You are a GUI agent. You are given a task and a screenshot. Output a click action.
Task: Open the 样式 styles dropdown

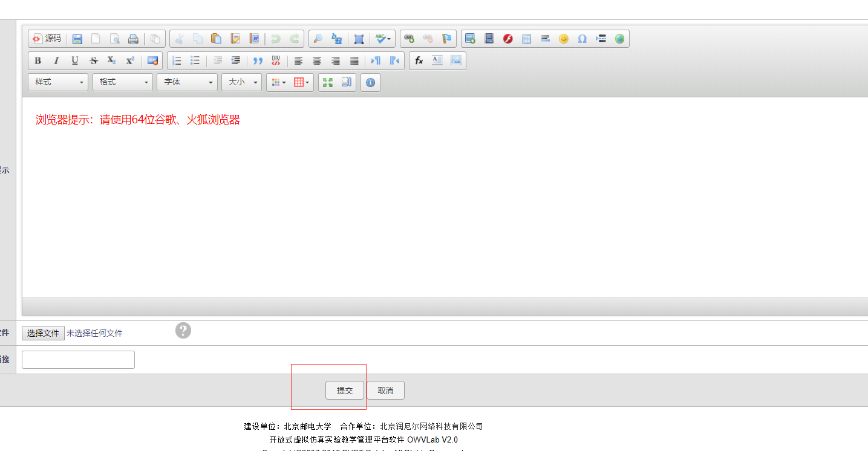click(58, 82)
